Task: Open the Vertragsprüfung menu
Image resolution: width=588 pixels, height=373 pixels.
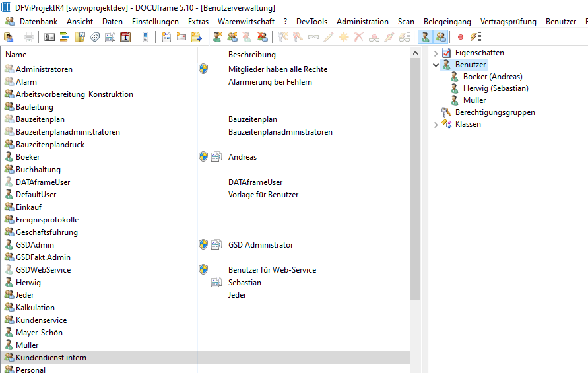Action: 508,22
